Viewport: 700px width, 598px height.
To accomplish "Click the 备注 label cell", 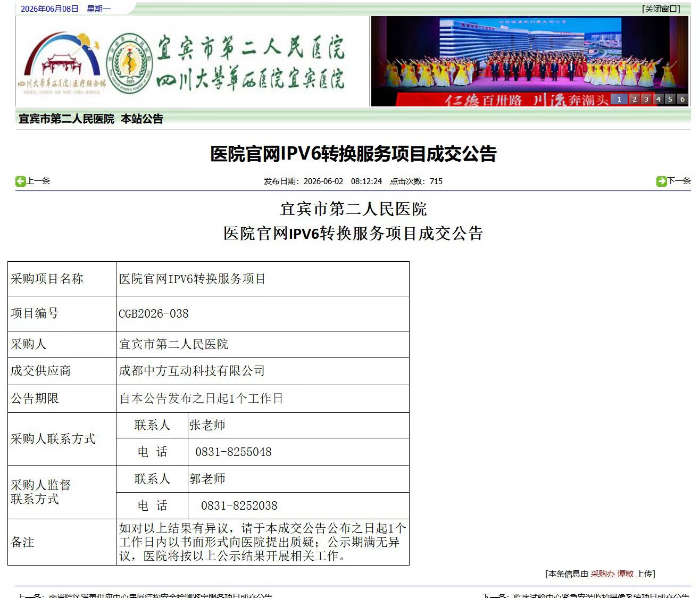I will [x=62, y=542].
